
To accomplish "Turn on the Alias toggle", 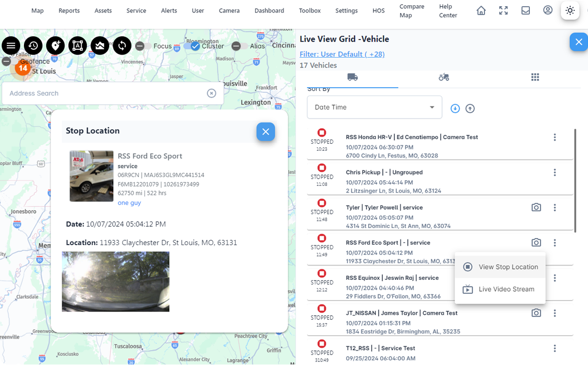I will tap(237, 46).
